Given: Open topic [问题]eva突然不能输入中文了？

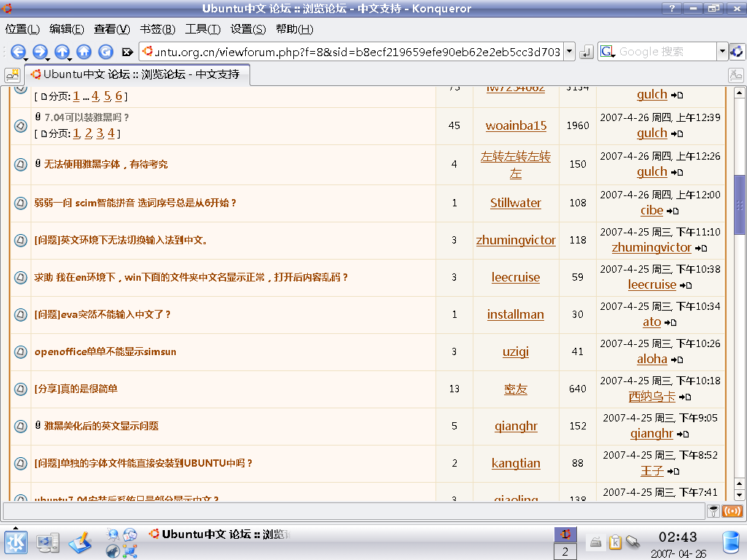Looking at the screenshot, I should point(102,314).
